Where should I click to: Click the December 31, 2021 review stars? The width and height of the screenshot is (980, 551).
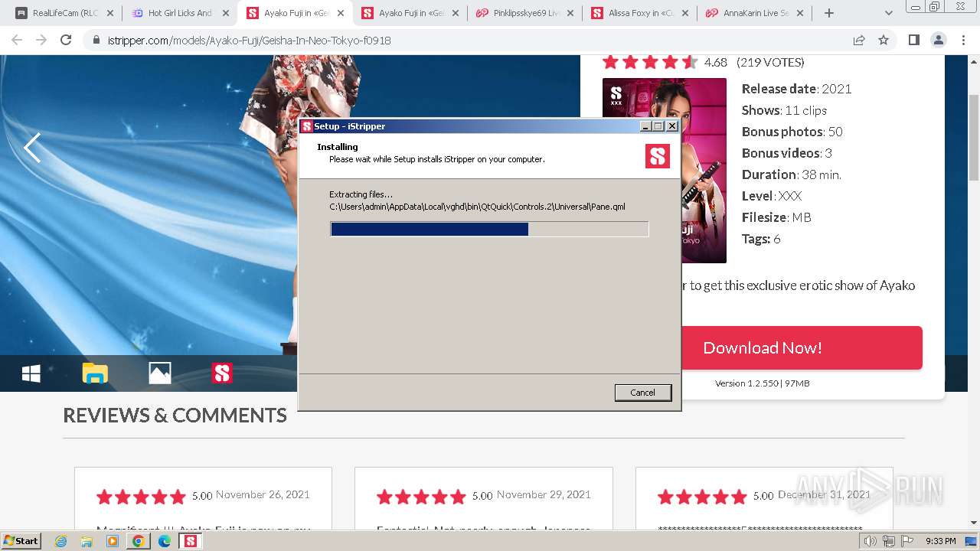(702, 497)
